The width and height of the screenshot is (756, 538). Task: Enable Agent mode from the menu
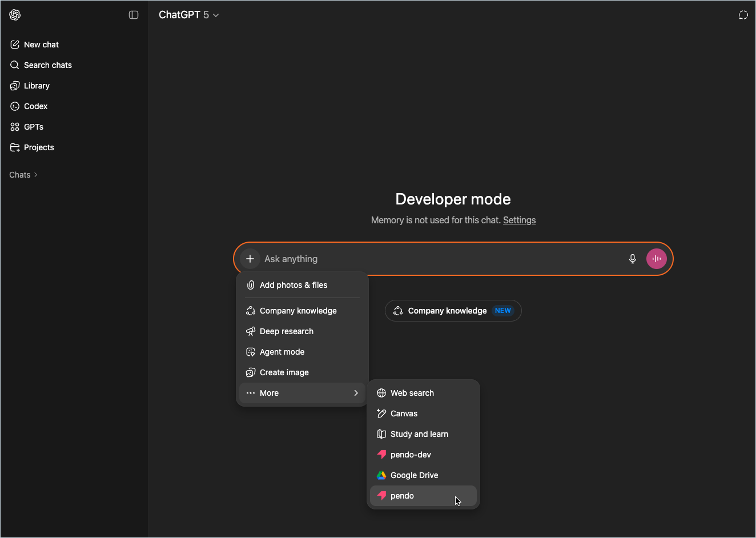click(302, 352)
